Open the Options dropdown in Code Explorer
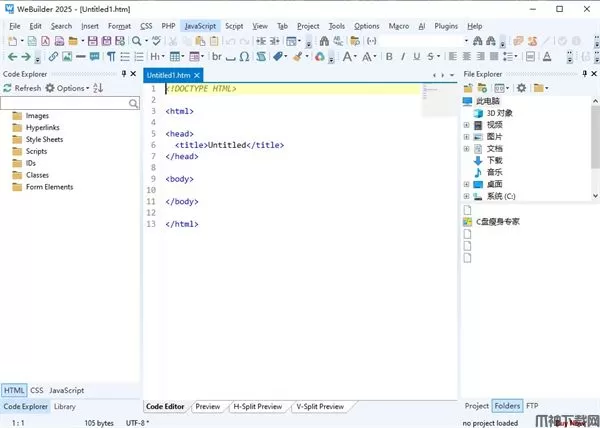Viewport: 600px width, 428px height. coord(68,88)
